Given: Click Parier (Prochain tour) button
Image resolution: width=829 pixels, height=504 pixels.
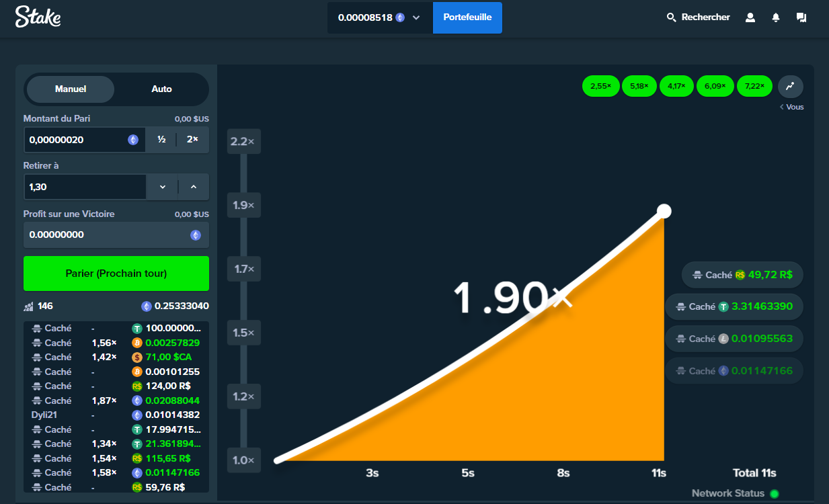Looking at the screenshot, I should click(116, 274).
